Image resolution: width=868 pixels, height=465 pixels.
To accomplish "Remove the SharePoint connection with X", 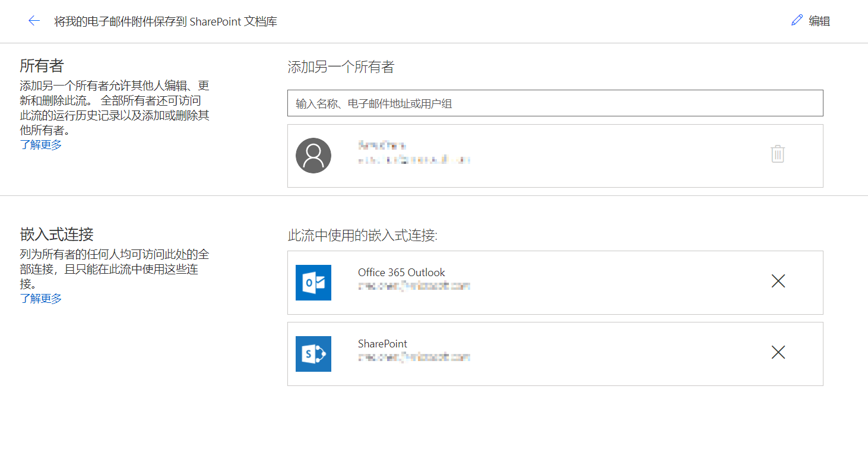I will tap(778, 353).
